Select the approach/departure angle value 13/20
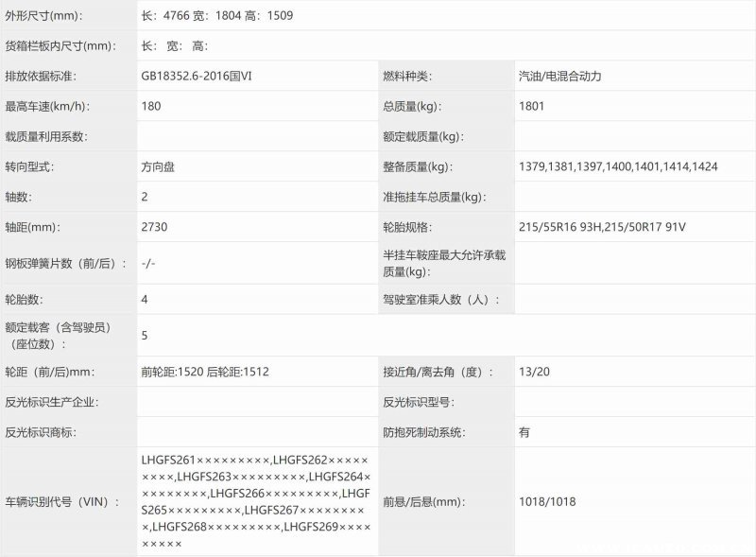 pos(534,372)
